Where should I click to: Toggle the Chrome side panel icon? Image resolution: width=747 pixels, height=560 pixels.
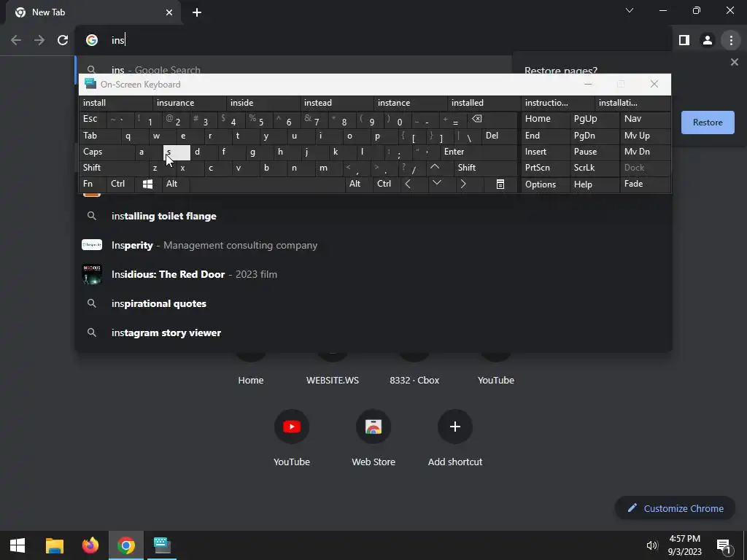point(684,41)
